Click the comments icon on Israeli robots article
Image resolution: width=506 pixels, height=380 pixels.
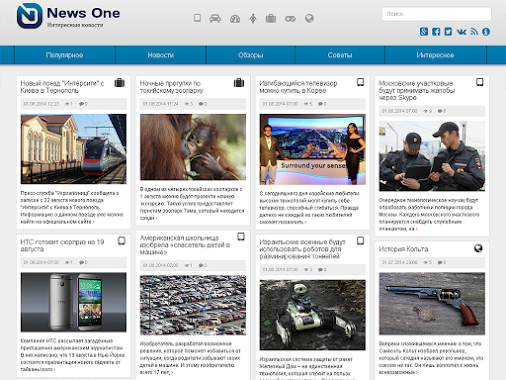click(x=321, y=270)
